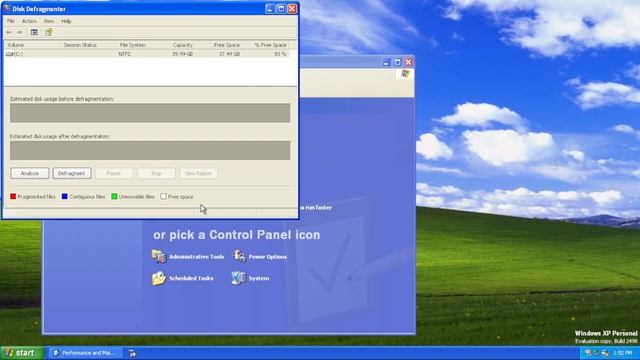Click the blue Contiguous files legend swatch

64,196
